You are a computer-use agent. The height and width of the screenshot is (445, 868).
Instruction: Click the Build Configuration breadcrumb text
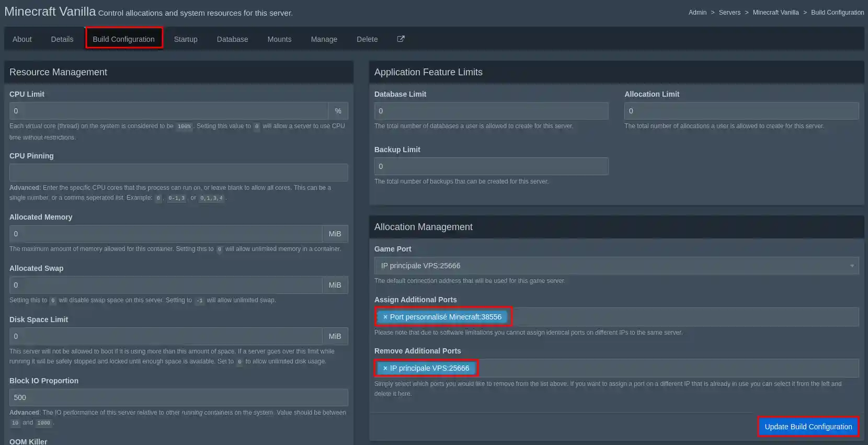coord(837,13)
